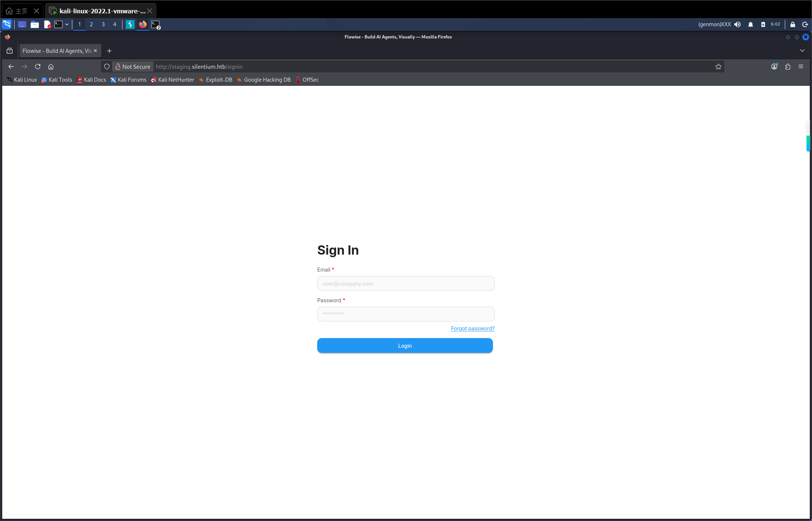Click the Not Secure connection indicator
The width and height of the screenshot is (812, 521).
pos(133,67)
